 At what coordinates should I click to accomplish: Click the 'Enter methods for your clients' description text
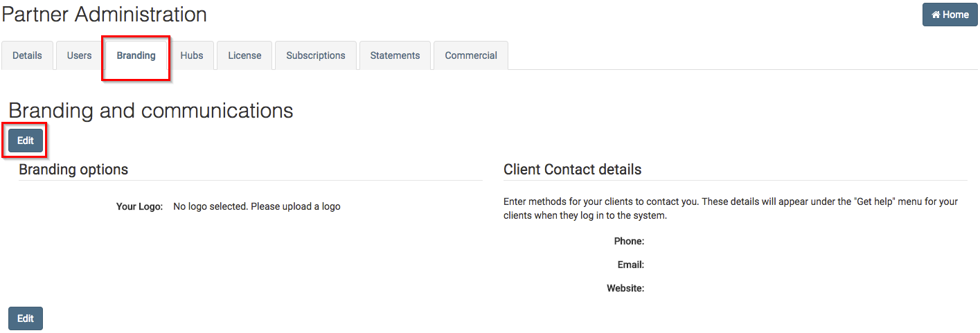[x=731, y=208]
